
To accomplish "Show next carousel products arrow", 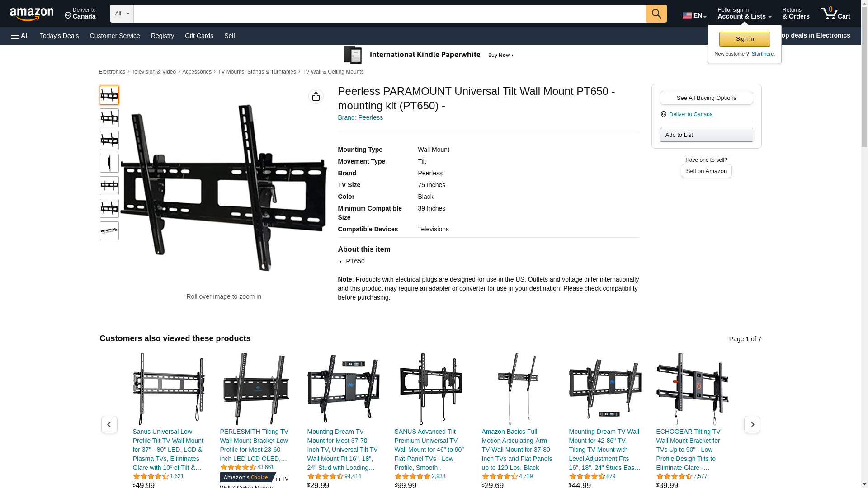I will tap(752, 424).
